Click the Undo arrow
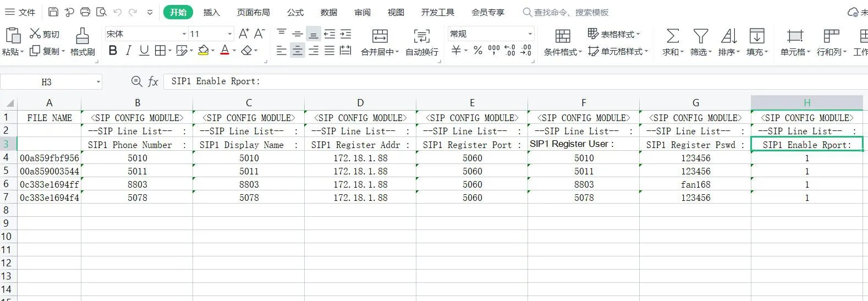 tap(117, 12)
